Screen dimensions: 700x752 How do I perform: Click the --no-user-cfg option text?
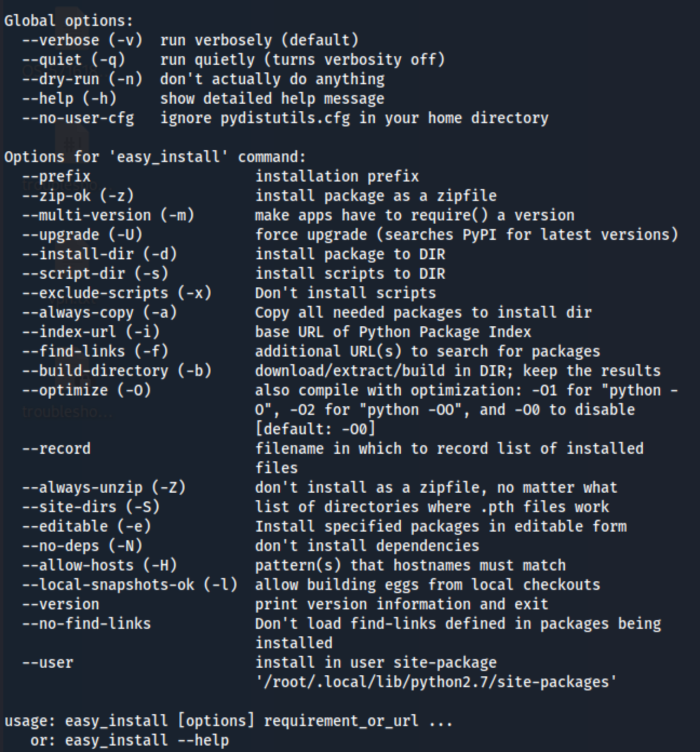tap(78, 118)
